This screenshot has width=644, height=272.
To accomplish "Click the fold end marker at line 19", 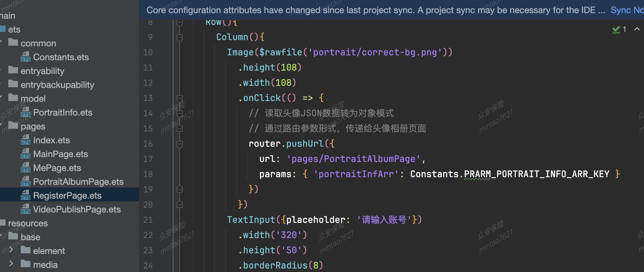I will 180,189.
